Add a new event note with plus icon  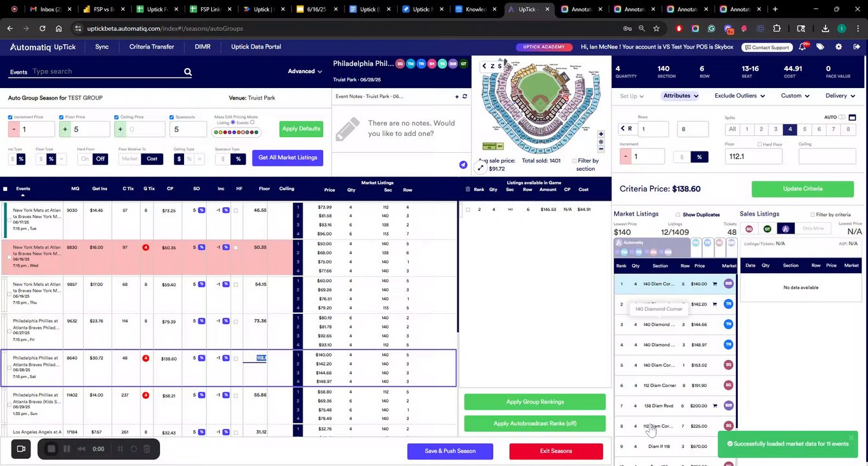click(x=457, y=96)
